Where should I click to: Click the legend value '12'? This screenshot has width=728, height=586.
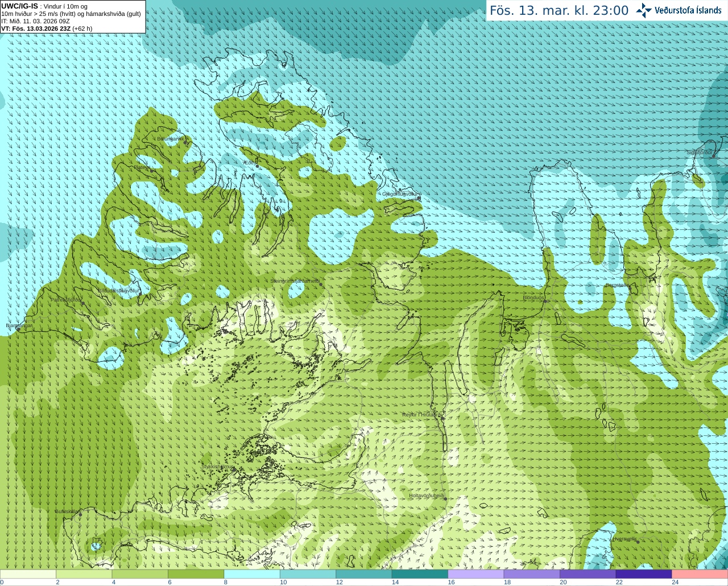339,582
